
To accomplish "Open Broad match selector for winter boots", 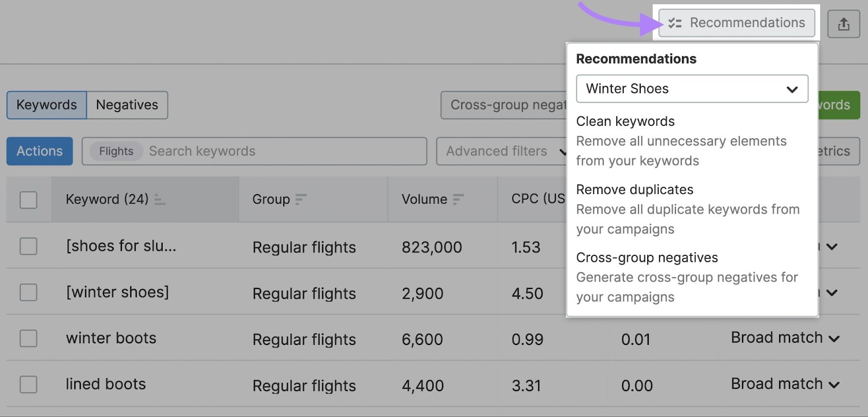I will pos(785,337).
